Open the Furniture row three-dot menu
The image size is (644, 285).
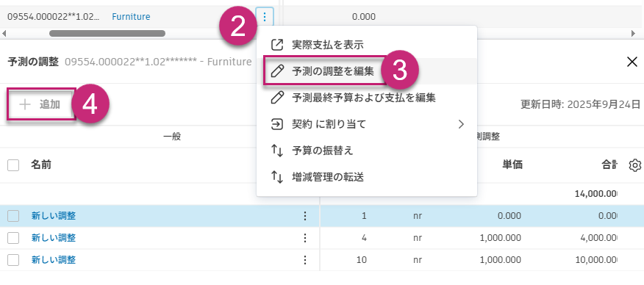[x=265, y=17]
